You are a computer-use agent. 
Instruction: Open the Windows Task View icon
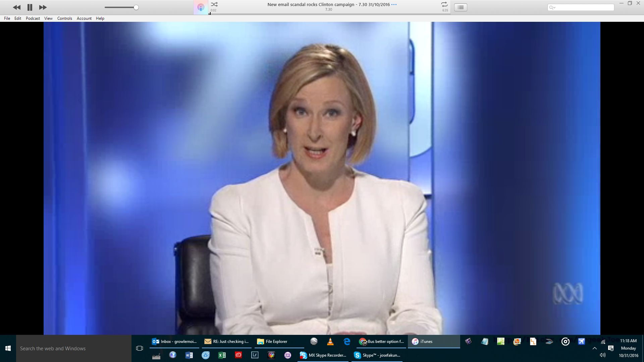(140, 349)
